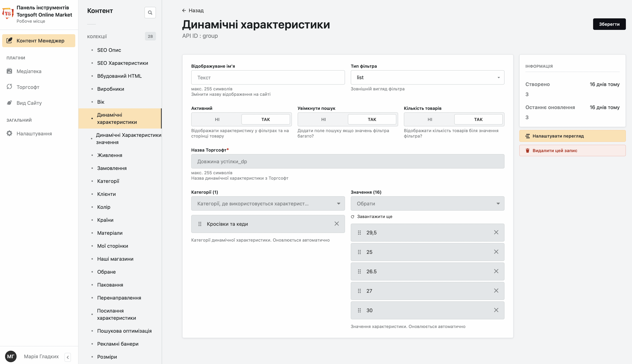This screenshot has width=632, height=364.
Task: Set Увімкнути пошук to НІ
Action: coord(323,120)
